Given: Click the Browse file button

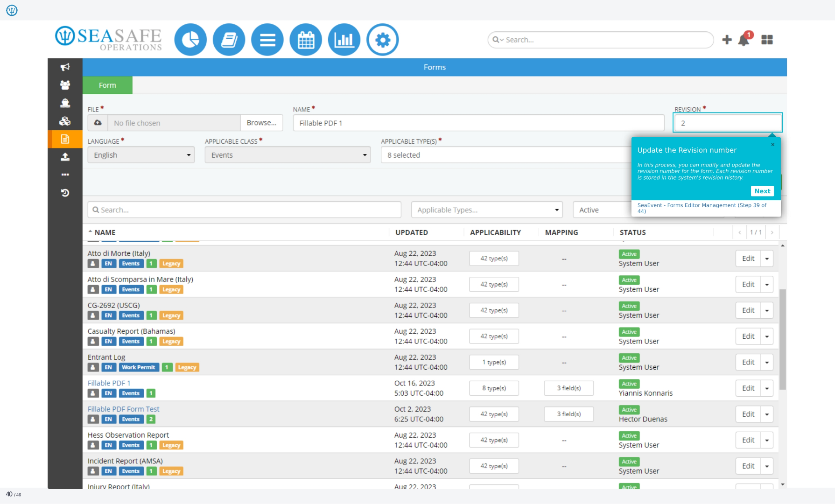Looking at the screenshot, I should (x=261, y=123).
